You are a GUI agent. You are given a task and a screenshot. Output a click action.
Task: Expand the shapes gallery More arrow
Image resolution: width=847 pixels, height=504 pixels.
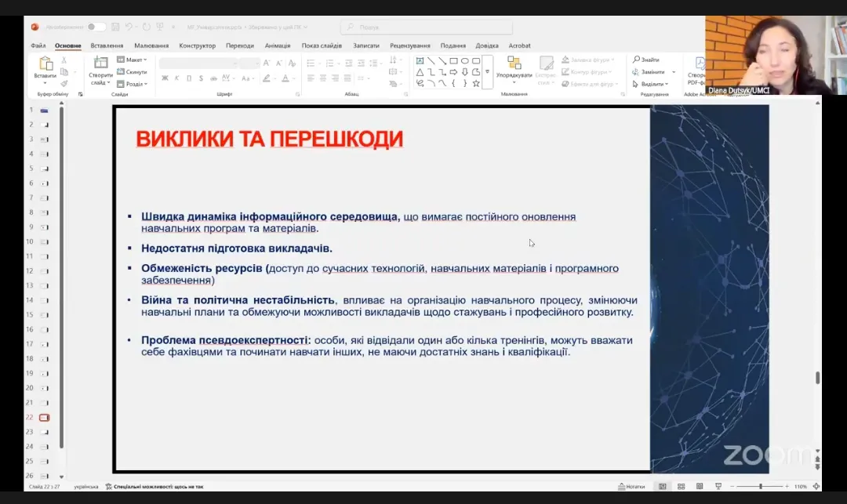pos(487,72)
